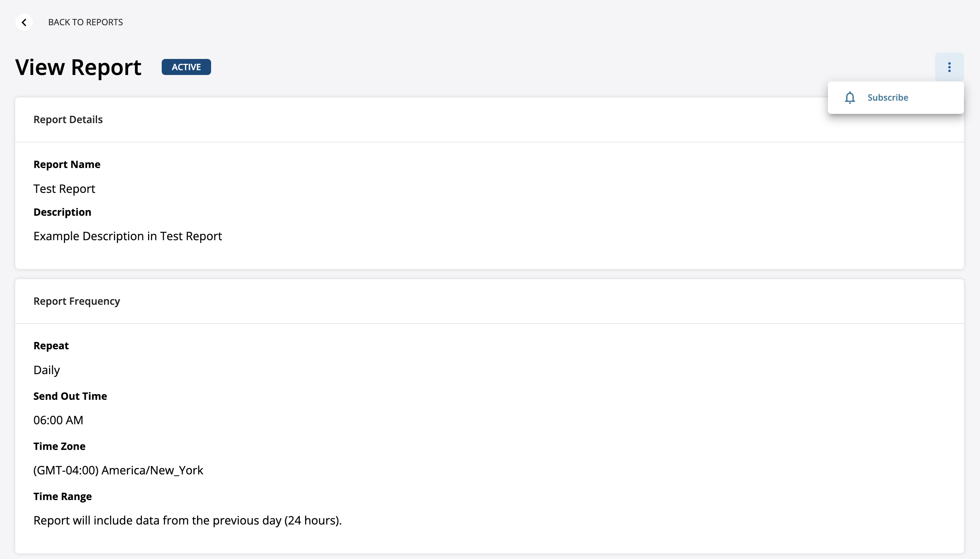Open the three-dot more options menu
Screen dimensions: 980x559
949,67
